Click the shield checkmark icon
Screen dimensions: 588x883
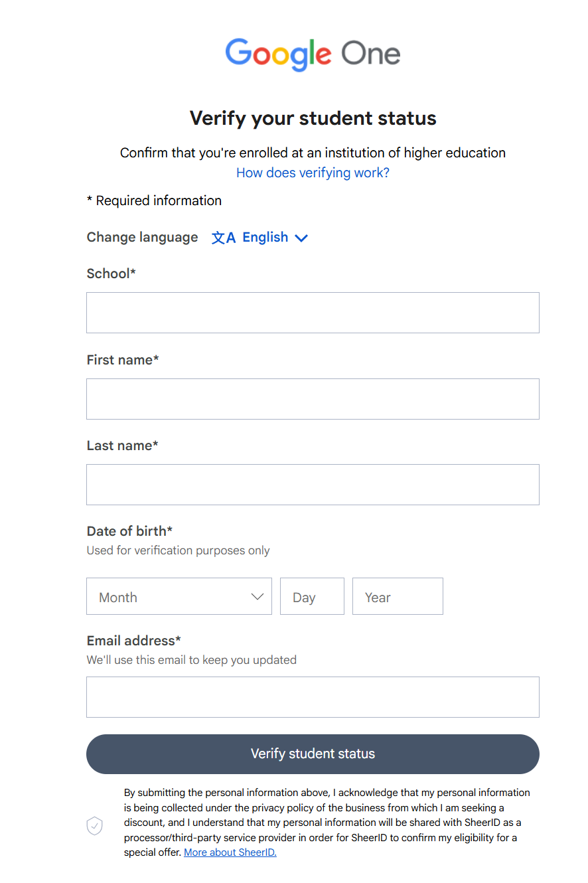point(95,826)
